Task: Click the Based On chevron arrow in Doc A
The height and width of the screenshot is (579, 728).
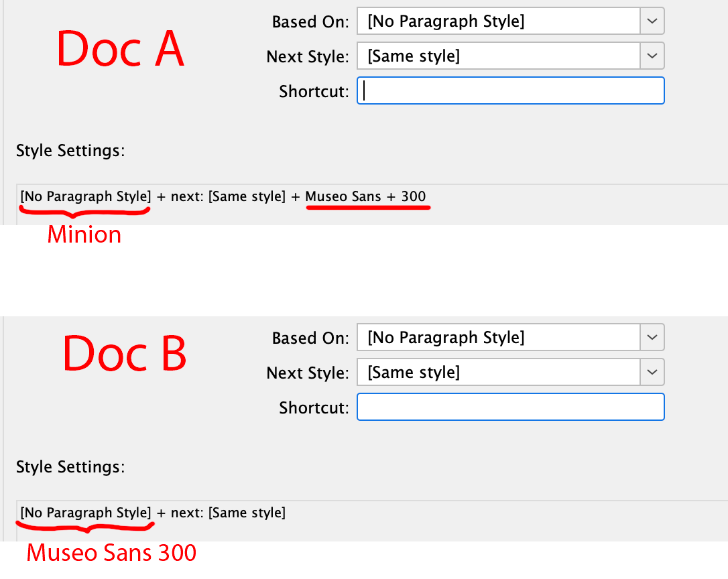Action: coord(651,21)
